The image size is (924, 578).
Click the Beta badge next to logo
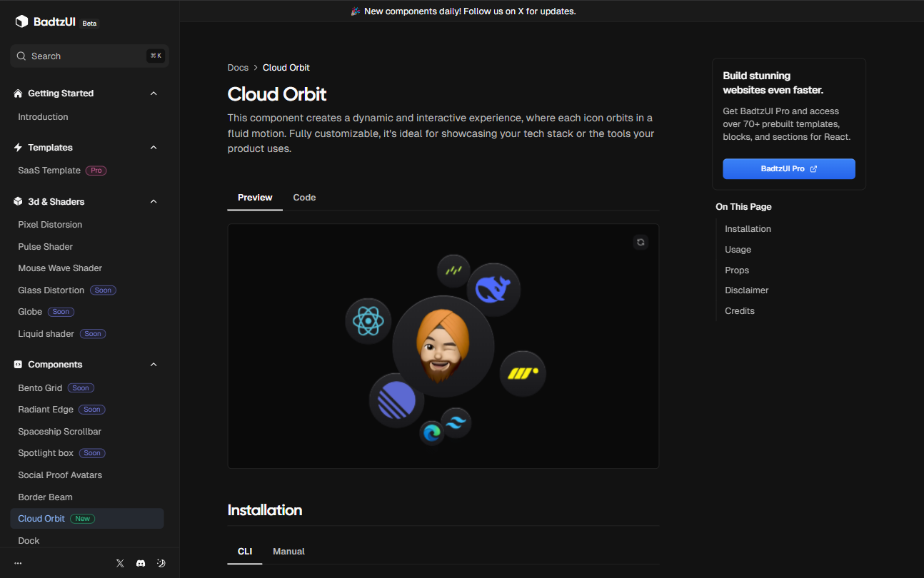point(89,24)
